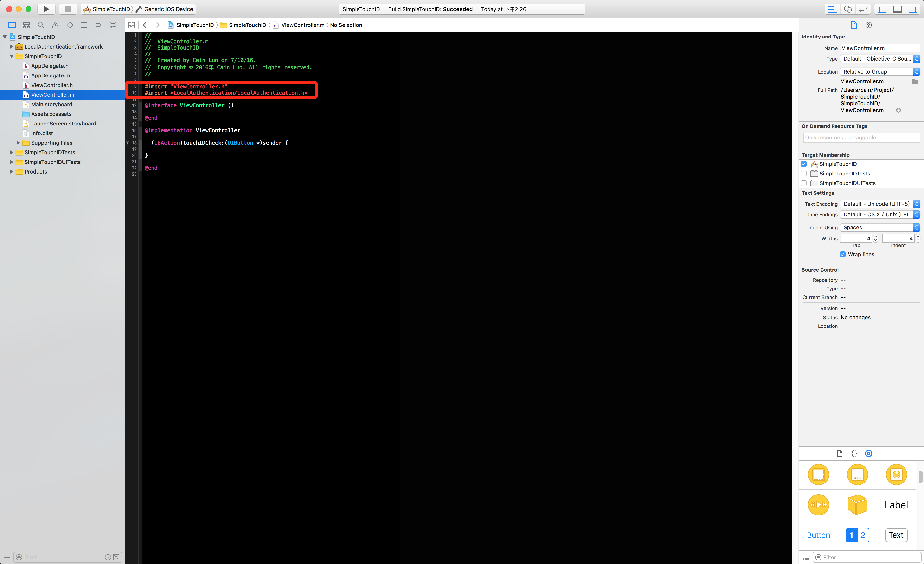The image size is (924, 564).
Task: Select Main.storyboard in project navigator
Action: point(52,105)
